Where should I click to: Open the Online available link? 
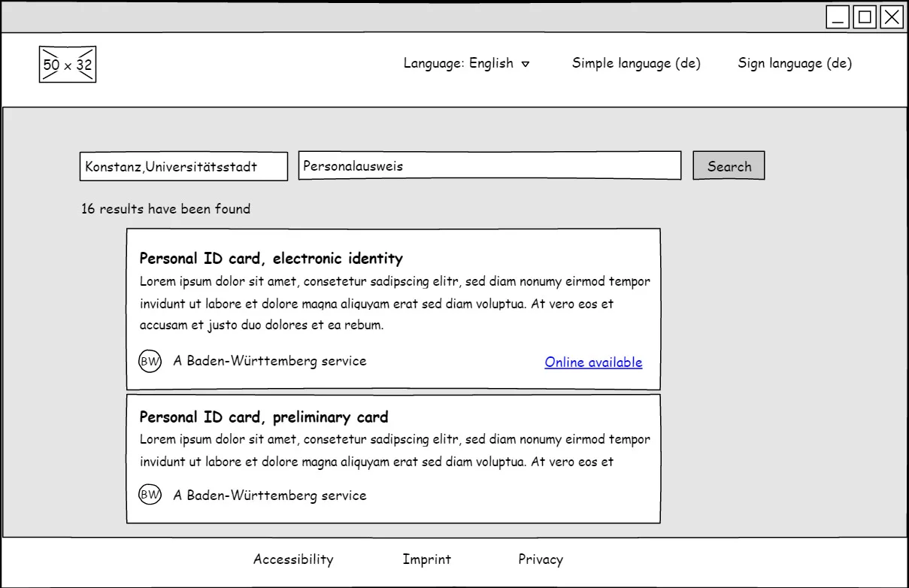point(593,362)
